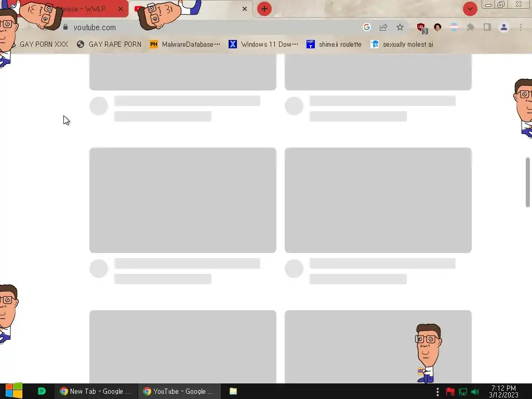
Task: Open the clock showing 7:12 PM
Action: coord(503,392)
